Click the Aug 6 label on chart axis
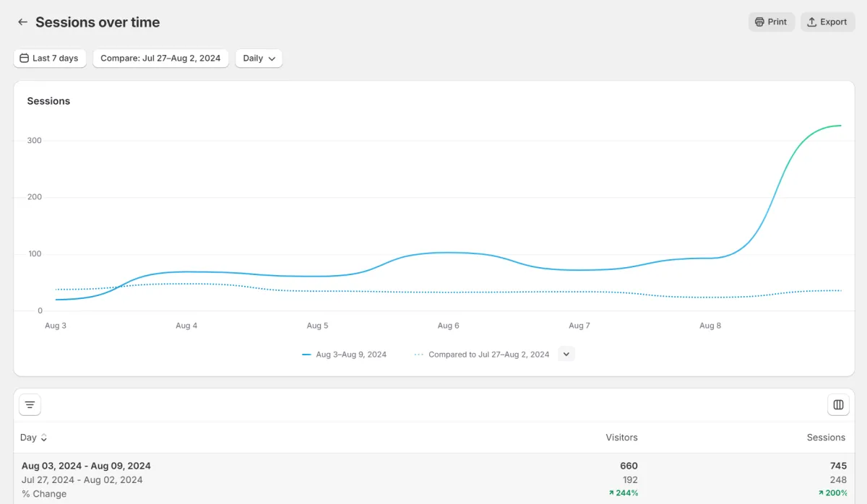 448,326
